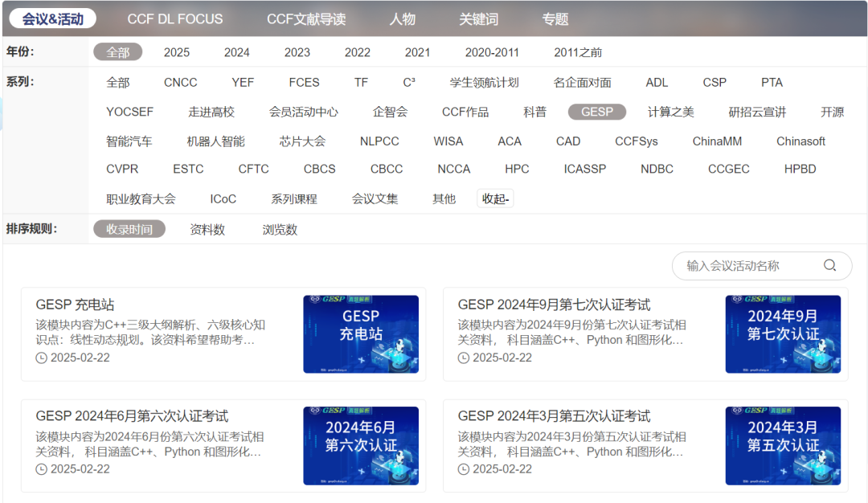Viewport: 868px width, 503px height.
Task: Open the 2024年6月第六次认证 thumbnail
Action: point(361,446)
